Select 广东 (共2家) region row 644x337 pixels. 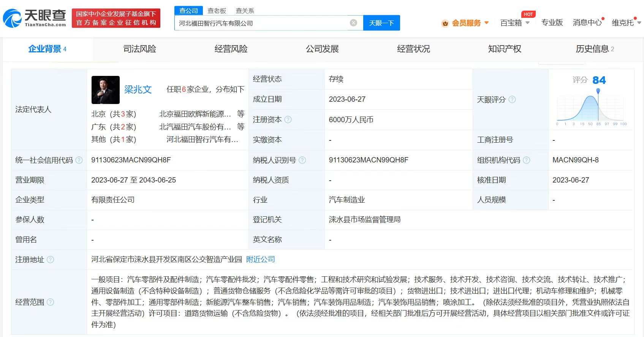click(114, 127)
